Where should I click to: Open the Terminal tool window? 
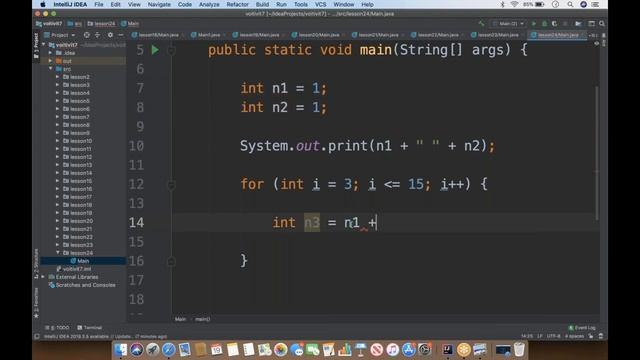pos(89,327)
